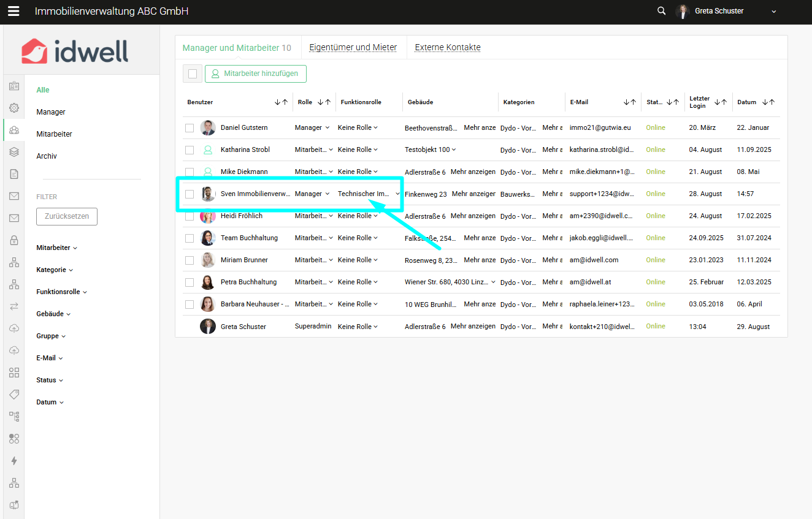Open the layers stack sidebar icon
812x519 pixels.
(13, 152)
